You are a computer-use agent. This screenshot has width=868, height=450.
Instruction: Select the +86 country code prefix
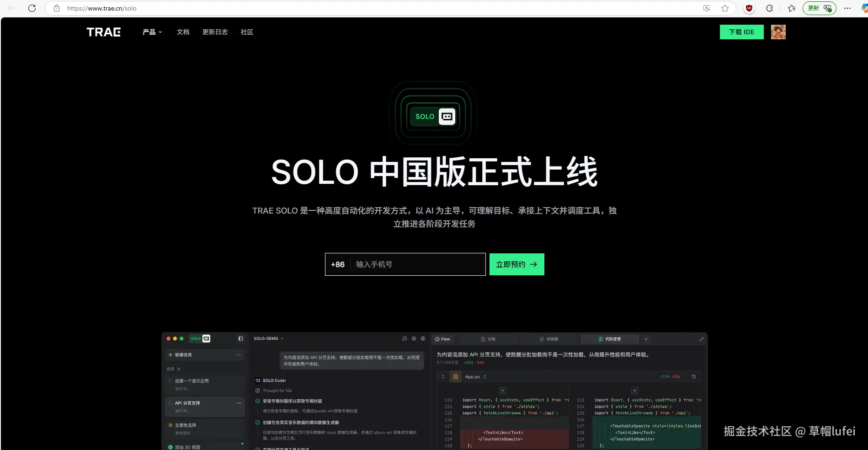point(338,264)
